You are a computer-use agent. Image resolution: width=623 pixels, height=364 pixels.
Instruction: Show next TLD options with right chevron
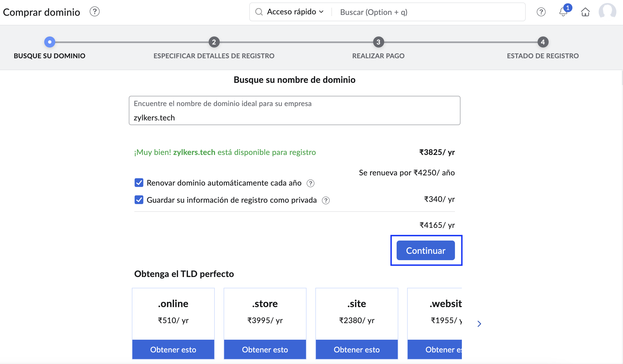click(479, 324)
